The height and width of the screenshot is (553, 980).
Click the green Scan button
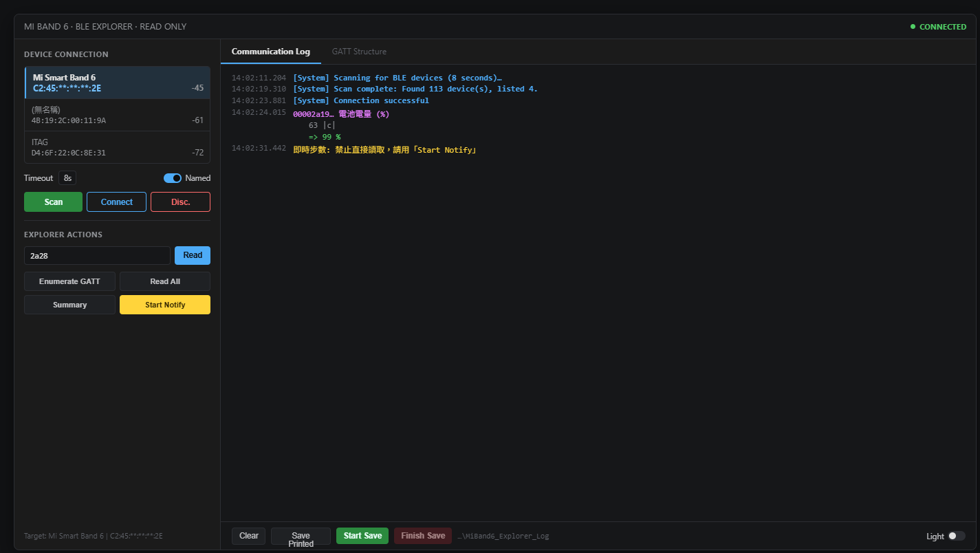(53, 202)
